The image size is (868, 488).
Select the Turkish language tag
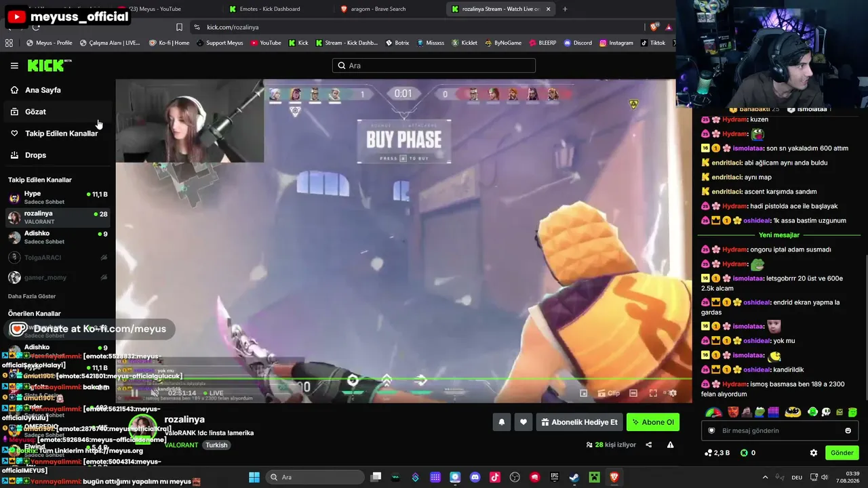(x=217, y=445)
